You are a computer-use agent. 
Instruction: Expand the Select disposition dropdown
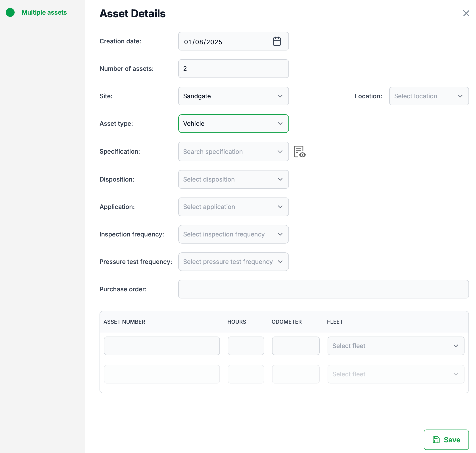(x=233, y=179)
